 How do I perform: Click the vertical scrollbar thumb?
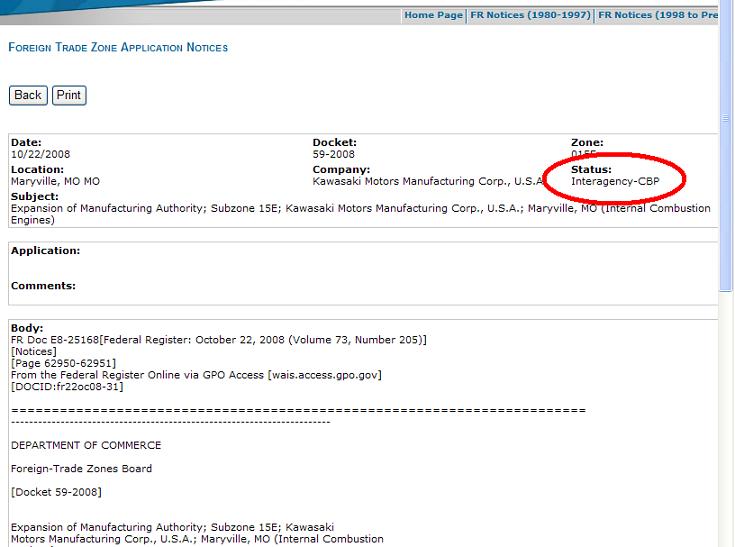[726, 145]
